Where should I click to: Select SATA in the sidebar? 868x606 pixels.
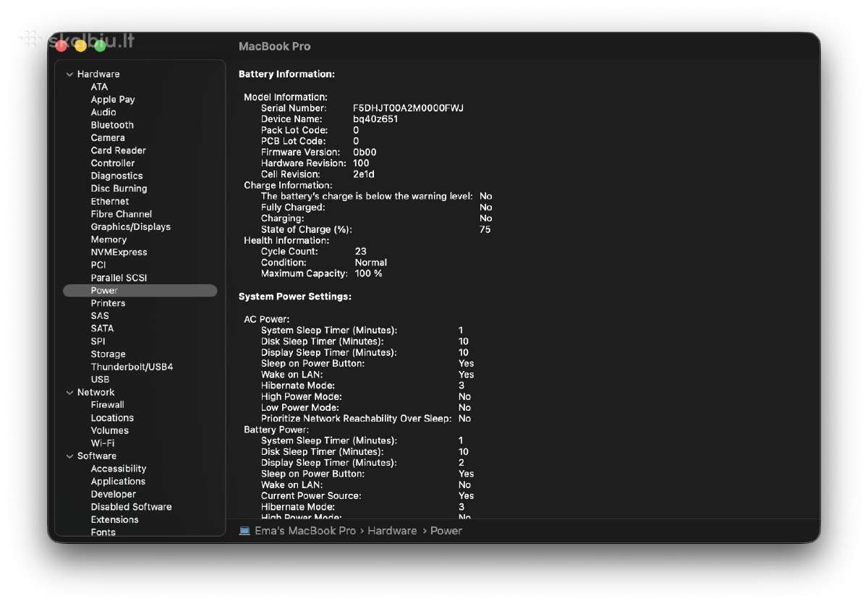click(x=102, y=328)
